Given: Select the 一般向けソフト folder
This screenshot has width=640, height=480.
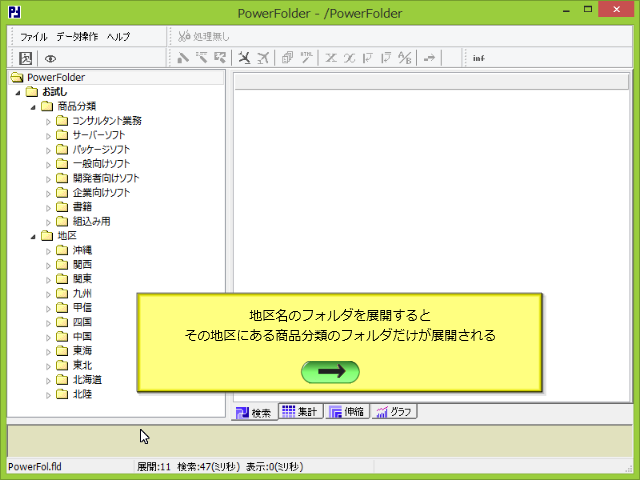Looking at the screenshot, I should point(101,164).
